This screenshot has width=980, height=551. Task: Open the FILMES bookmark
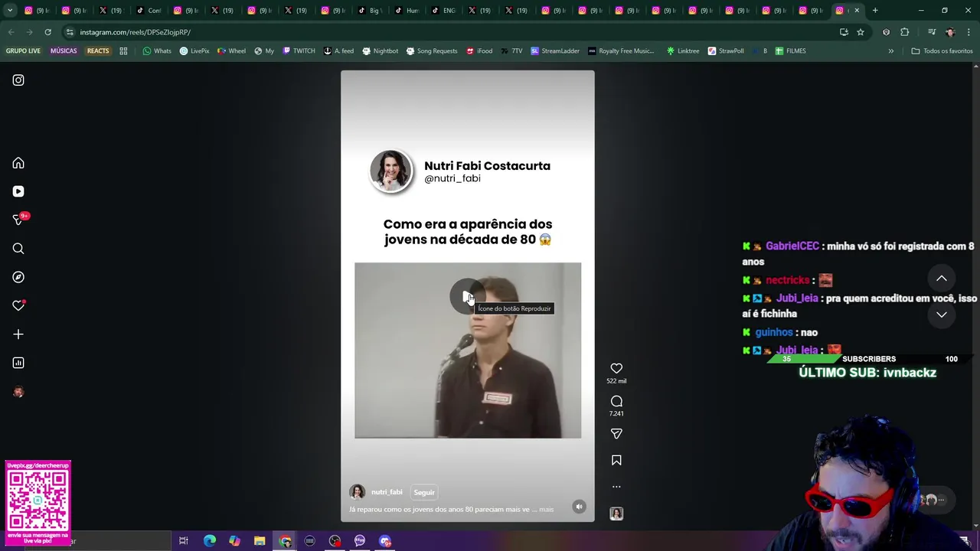coord(790,51)
